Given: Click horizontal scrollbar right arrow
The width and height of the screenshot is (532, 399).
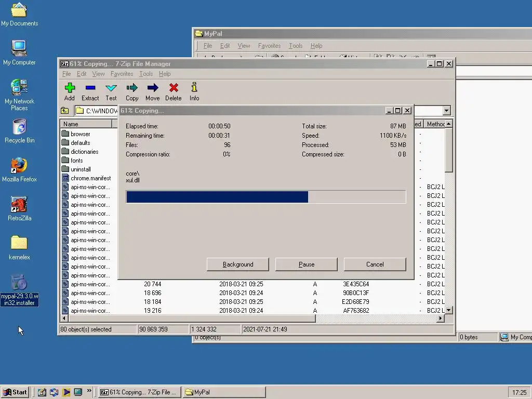Looking at the screenshot, I should pyautogui.click(x=441, y=318).
